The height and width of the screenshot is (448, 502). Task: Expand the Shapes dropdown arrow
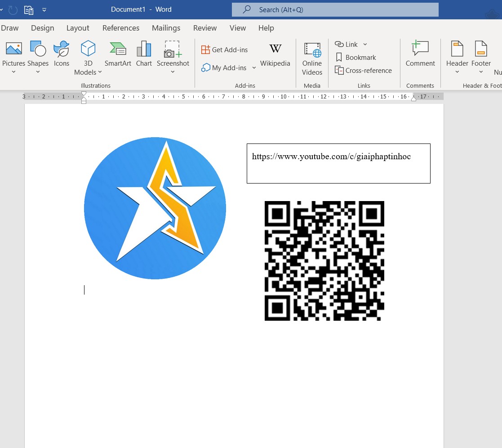[38, 72]
